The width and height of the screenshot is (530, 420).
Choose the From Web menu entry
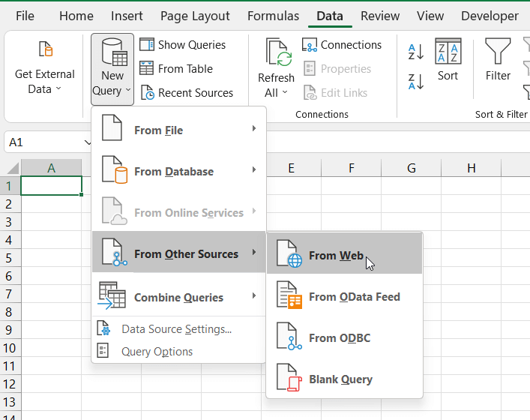point(344,253)
